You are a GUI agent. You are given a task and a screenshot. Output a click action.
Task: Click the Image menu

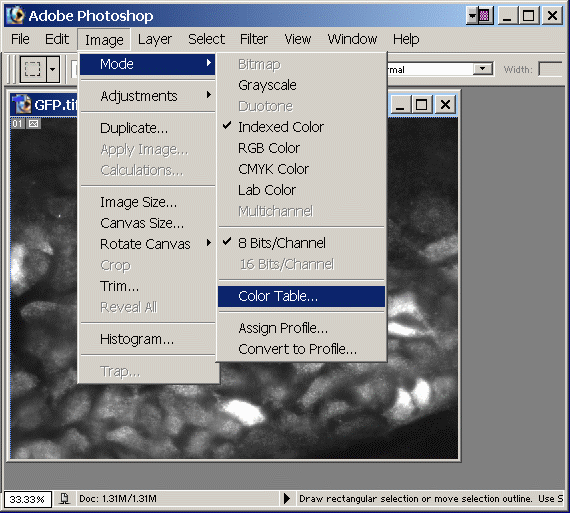click(104, 40)
